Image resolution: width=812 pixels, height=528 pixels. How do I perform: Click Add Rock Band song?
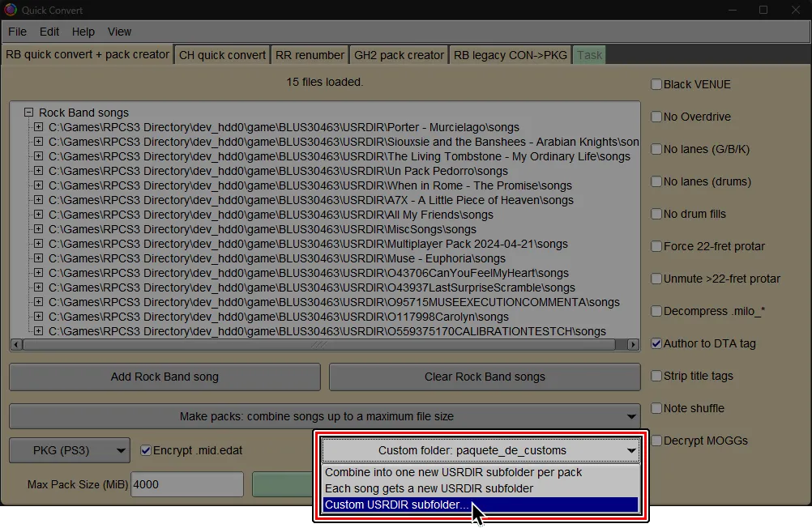pyautogui.click(x=164, y=377)
